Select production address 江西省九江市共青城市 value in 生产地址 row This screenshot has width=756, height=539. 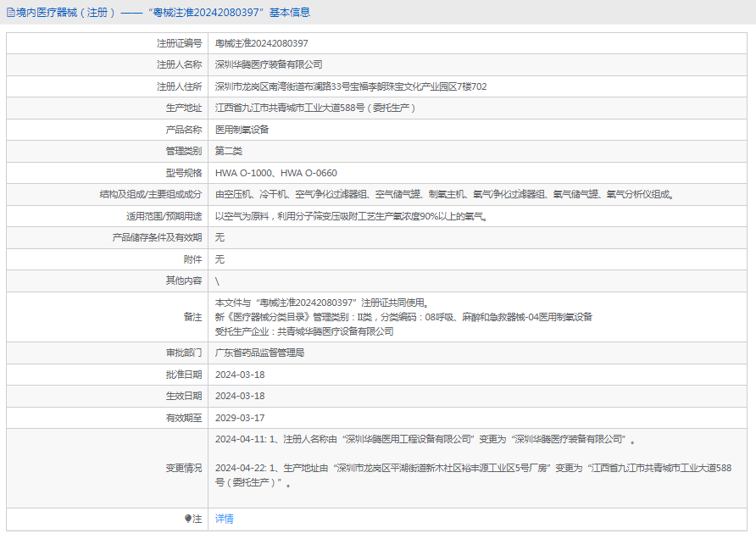tap(315, 108)
